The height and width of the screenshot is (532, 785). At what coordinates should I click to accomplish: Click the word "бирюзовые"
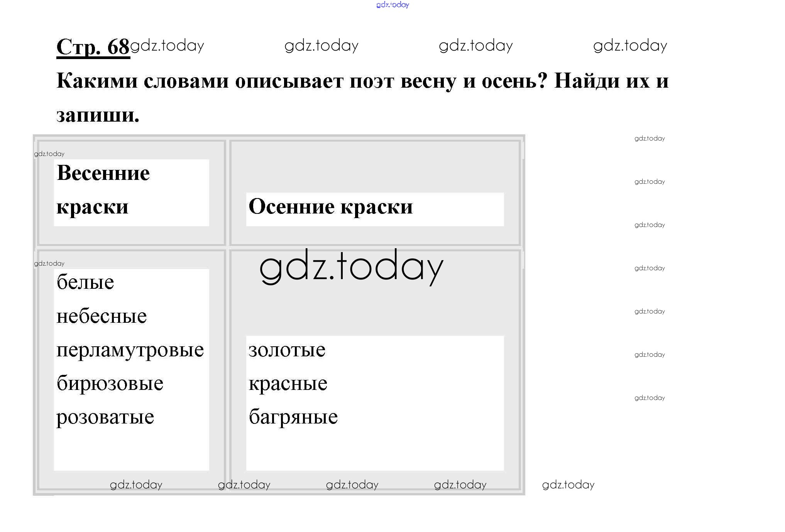(110, 383)
